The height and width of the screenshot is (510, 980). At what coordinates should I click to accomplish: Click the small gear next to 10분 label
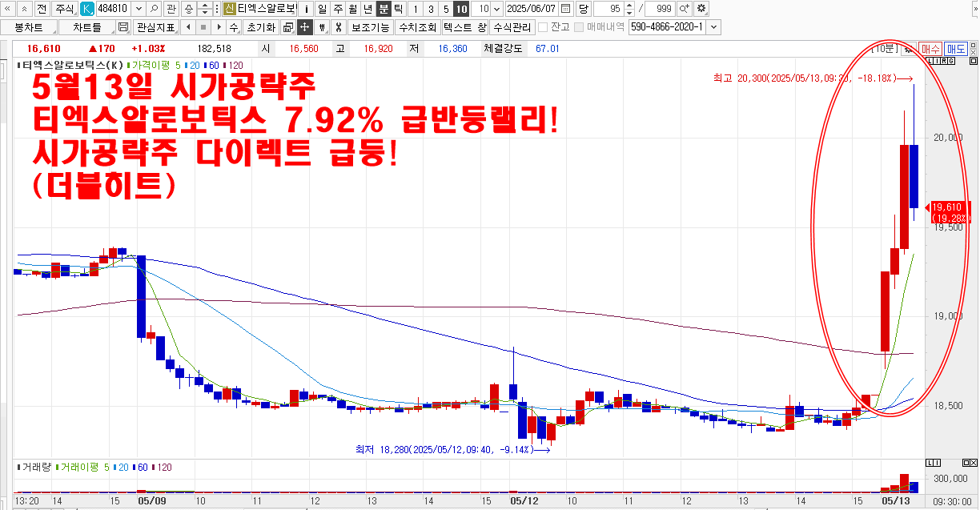[x=908, y=49]
